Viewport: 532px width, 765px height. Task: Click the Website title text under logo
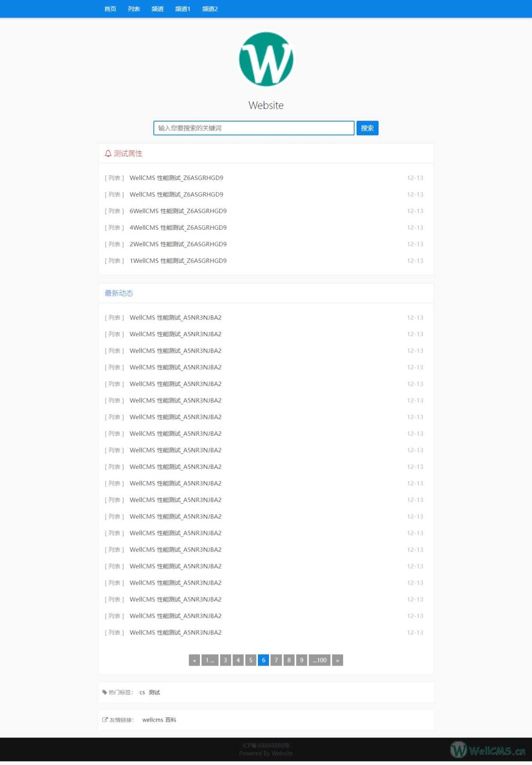tap(266, 105)
